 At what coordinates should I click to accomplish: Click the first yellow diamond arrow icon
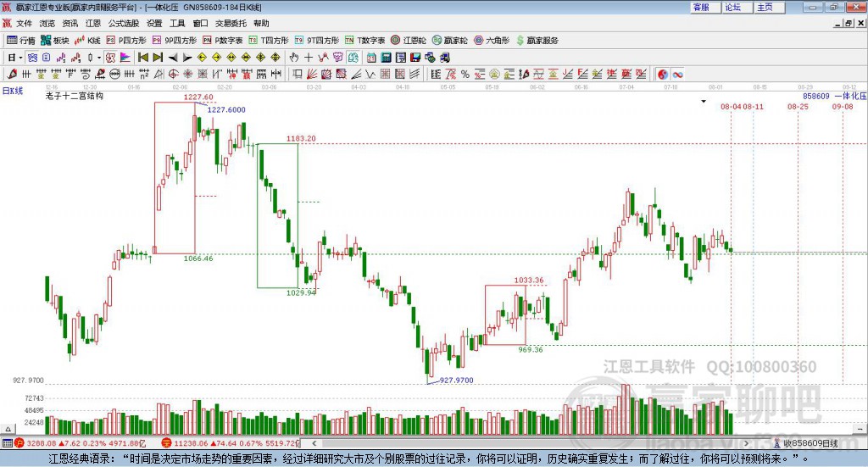pyautogui.click(x=202, y=57)
